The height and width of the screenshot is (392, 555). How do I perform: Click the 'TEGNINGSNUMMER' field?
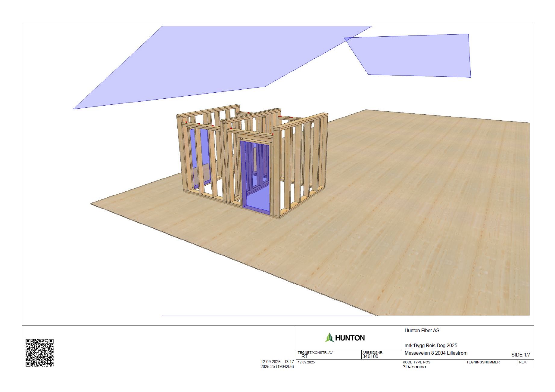(483, 362)
